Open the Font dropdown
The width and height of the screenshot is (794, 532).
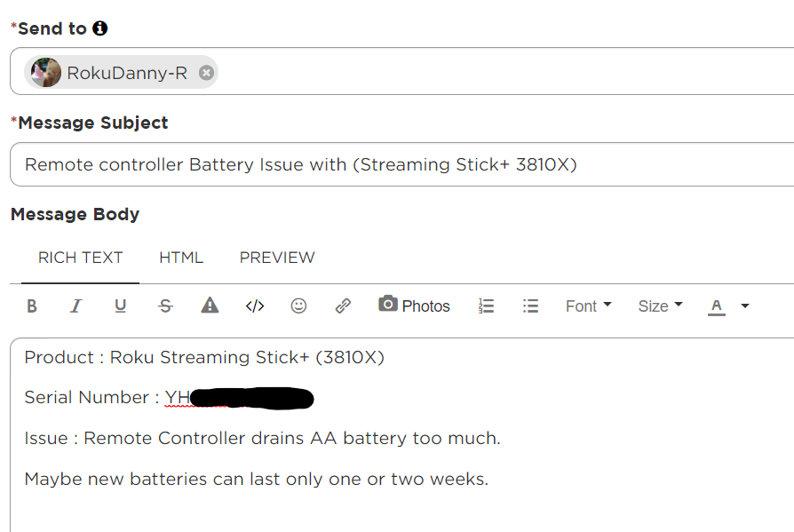tap(588, 306)
